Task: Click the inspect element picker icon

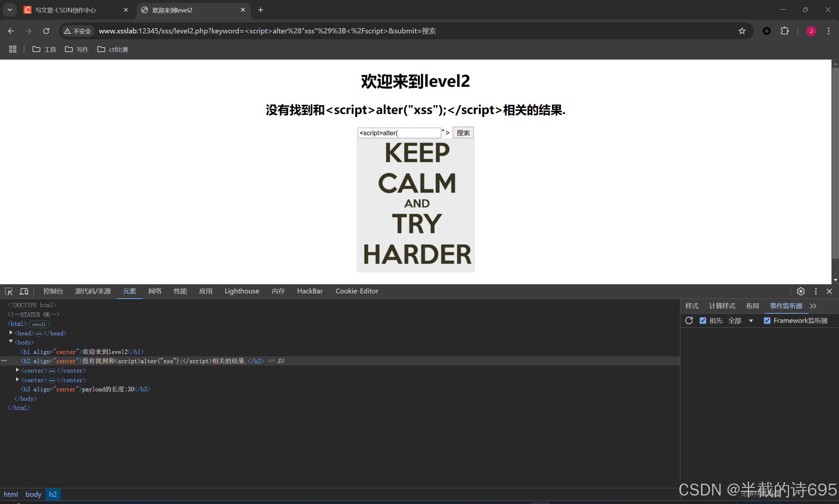Action: point(9,291)
